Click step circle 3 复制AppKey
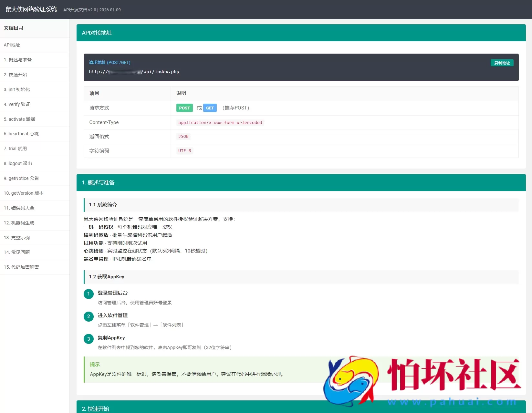Image resolution: width=532 pixels, height=413 pixels. [x=89, y=339]
